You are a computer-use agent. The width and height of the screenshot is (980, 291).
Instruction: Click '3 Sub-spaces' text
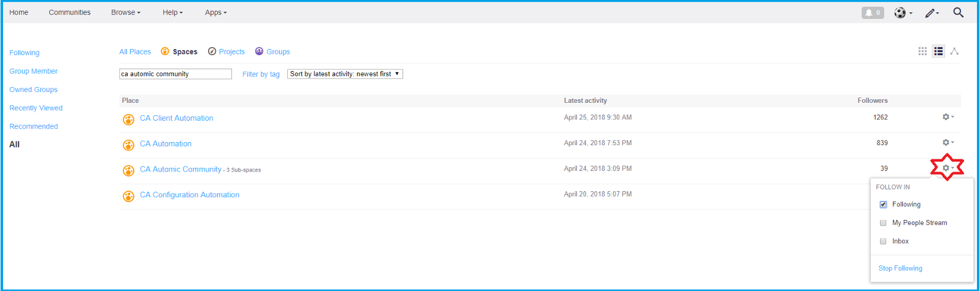tap(244, 170)
